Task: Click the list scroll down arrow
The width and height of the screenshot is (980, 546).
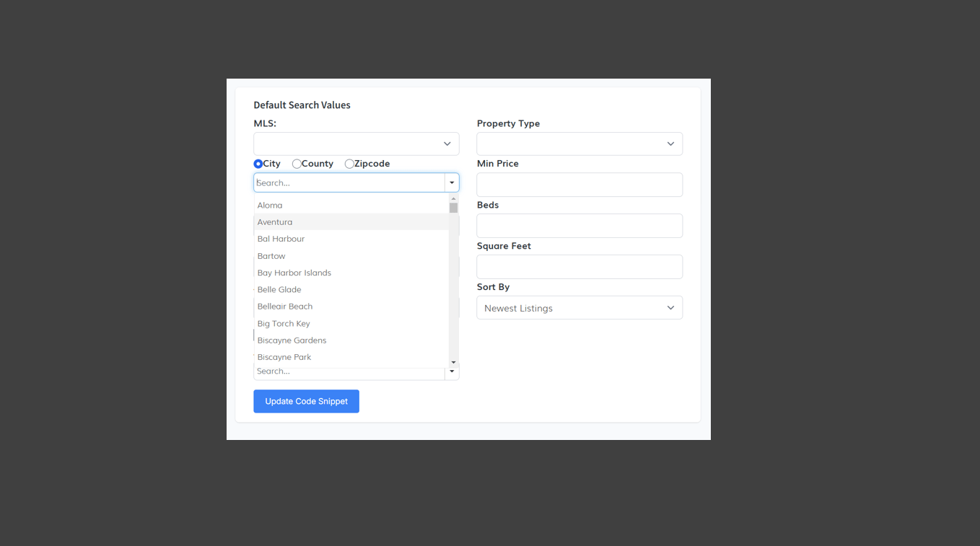Action: coord(453,362)
